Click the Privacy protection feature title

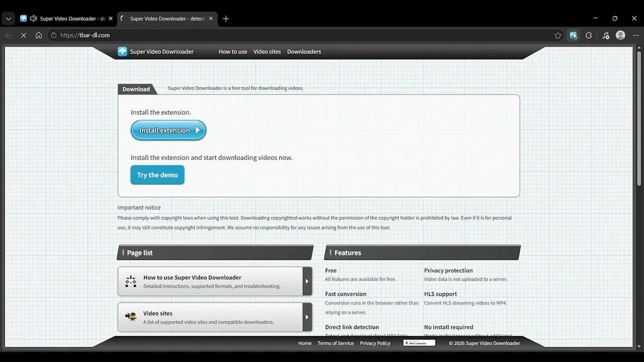[x=448, y=271]
